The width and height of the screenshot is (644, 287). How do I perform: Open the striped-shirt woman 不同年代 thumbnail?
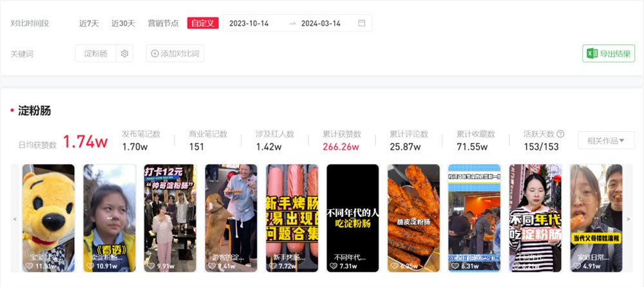point(535,218)
